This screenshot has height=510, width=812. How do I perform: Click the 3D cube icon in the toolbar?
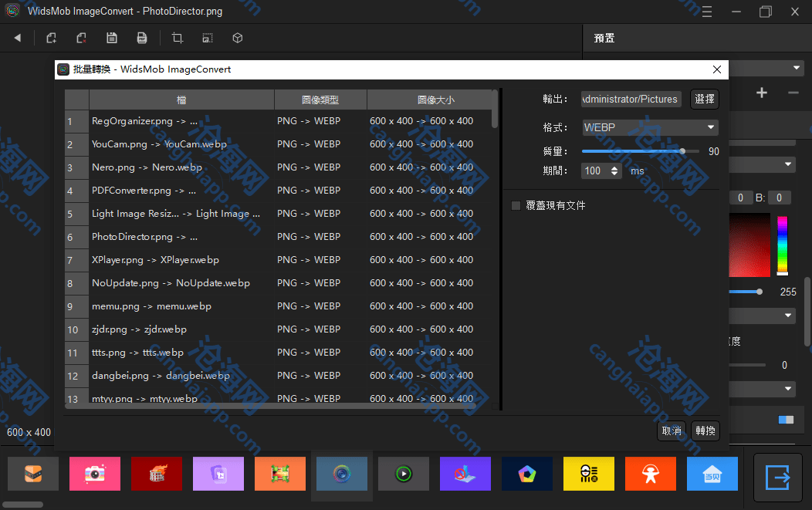click(x=238, y=38)
